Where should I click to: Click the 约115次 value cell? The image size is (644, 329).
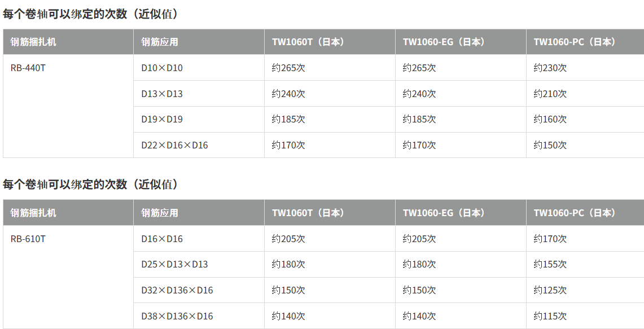point(550,316)
